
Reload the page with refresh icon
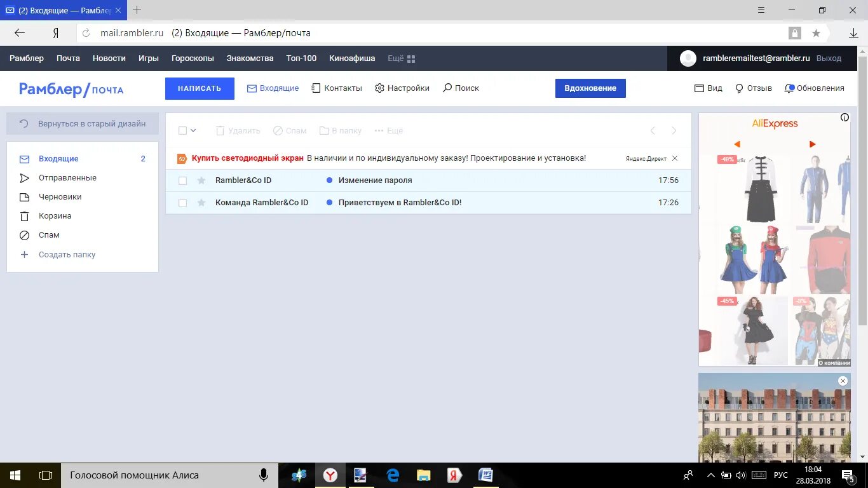[86, 33]
